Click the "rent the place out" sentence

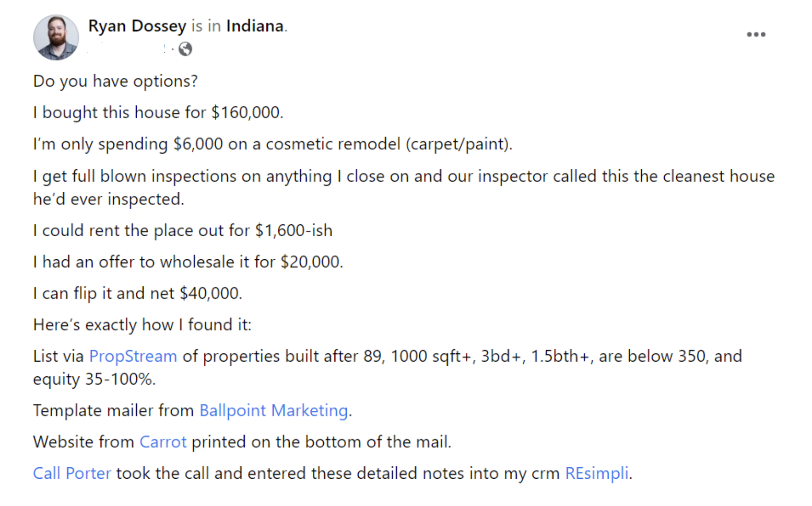click(183, 231)
